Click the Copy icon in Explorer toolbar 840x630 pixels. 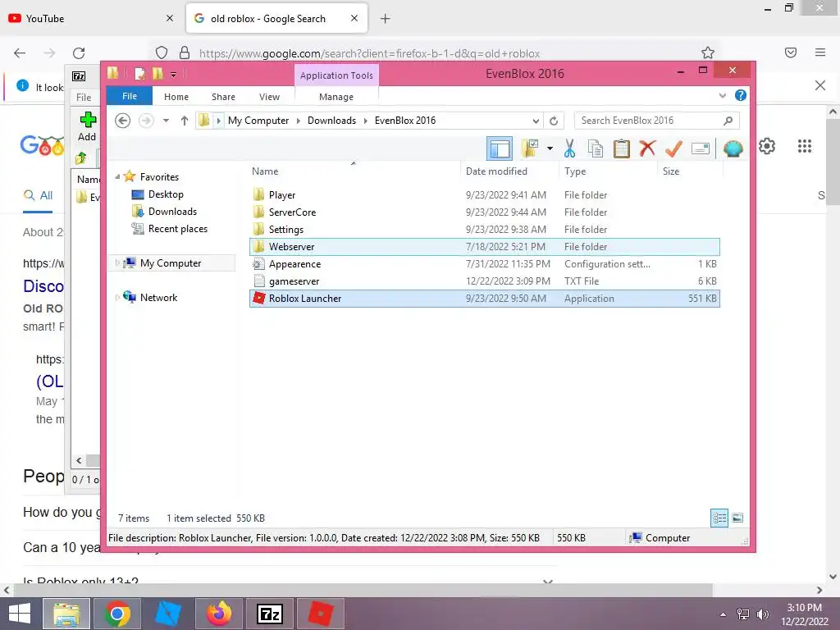pos(596,148)
